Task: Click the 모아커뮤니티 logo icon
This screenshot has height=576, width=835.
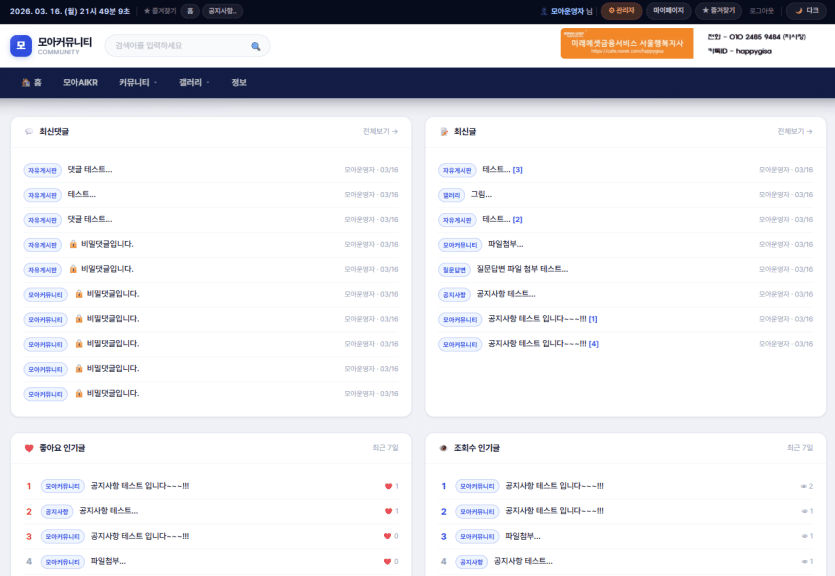Action: [x=19, y=44]
